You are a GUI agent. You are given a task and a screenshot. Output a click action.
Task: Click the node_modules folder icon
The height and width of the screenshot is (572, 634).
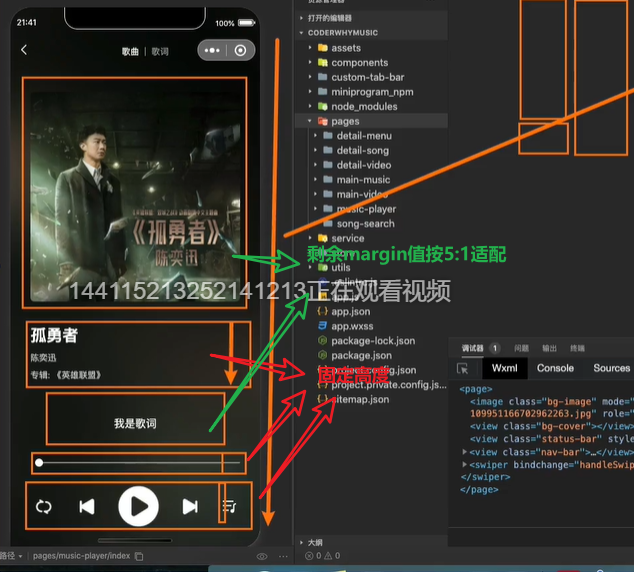click(x=323, y=106)
